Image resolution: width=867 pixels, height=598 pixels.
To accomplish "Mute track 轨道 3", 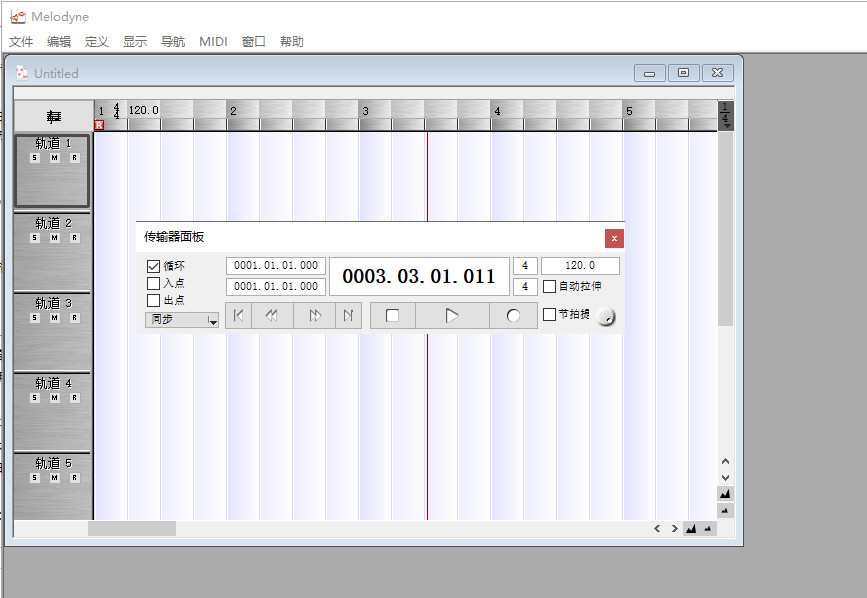I will point(54,318).
